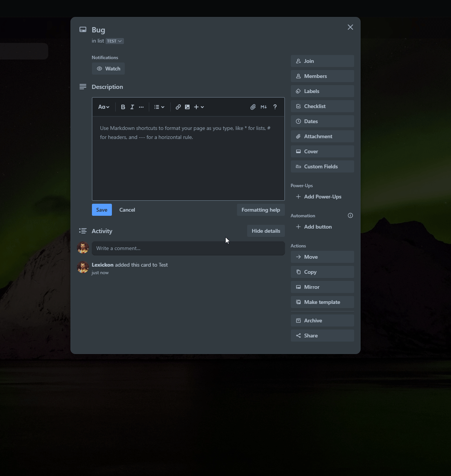Switch to Markdown editor mode
This screenshot has width=451, height=476.
tap(264, 107)
